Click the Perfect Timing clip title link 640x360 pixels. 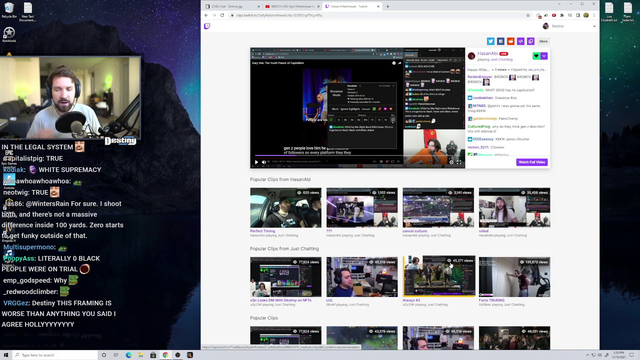[262, 231]
